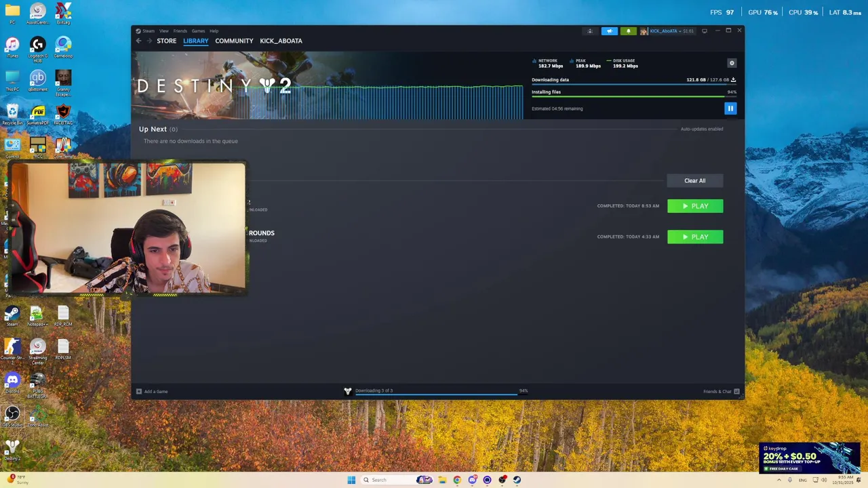Screen dimensions: 868x488
Task: Switch to the STORE tab
Action: pos(166,41)
